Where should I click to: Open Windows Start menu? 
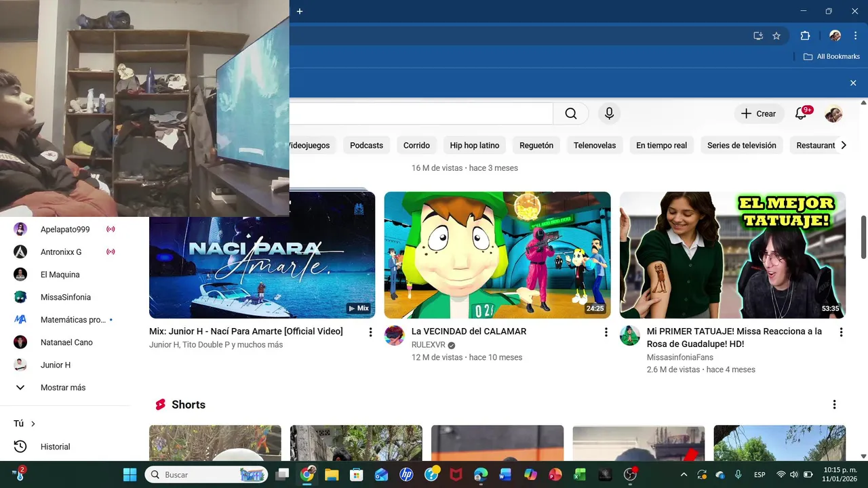pos(130,474)
